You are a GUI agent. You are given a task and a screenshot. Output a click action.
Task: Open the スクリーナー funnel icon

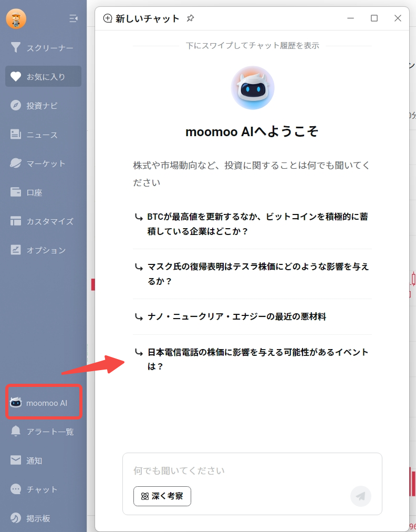point(16,47)
